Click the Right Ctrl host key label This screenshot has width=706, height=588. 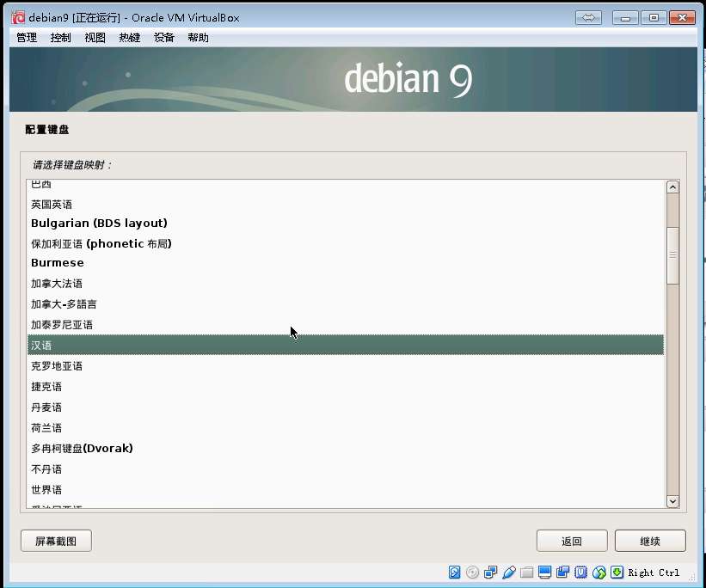[x=654, y=573]
